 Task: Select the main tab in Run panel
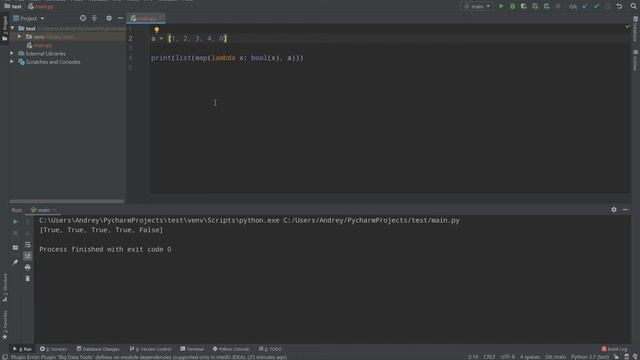[43, 210]
